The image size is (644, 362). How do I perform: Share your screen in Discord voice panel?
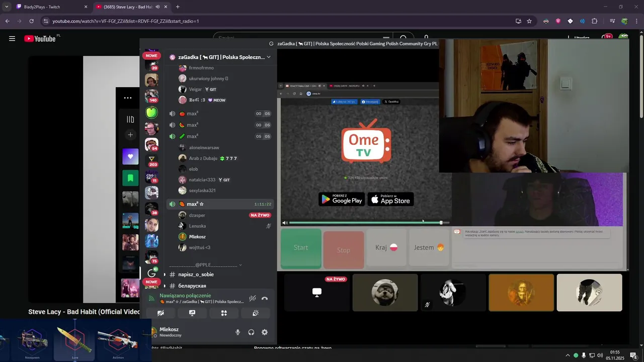coord(192,313)
